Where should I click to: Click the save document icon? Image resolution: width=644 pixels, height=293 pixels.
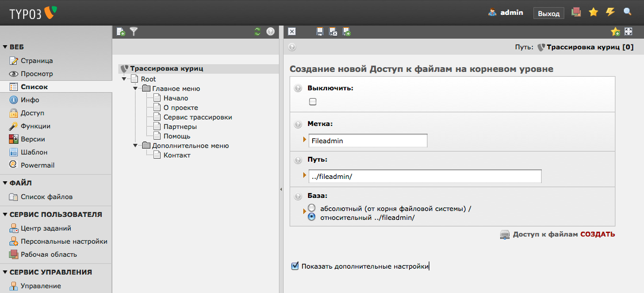pyautogui.click(x=320, y=31)
